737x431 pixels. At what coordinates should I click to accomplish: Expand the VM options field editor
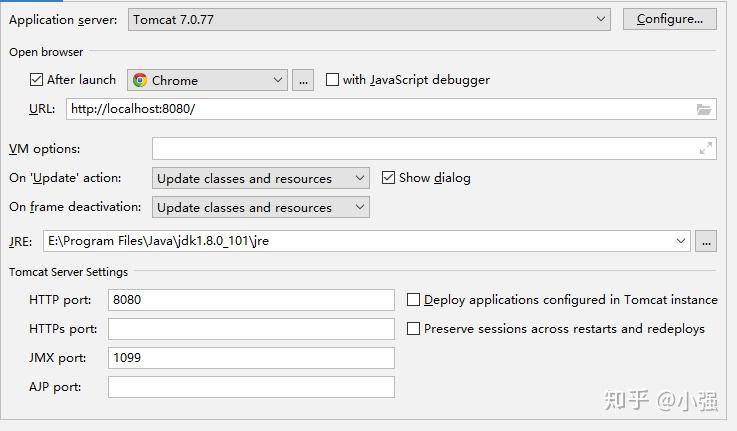(706, 148)
